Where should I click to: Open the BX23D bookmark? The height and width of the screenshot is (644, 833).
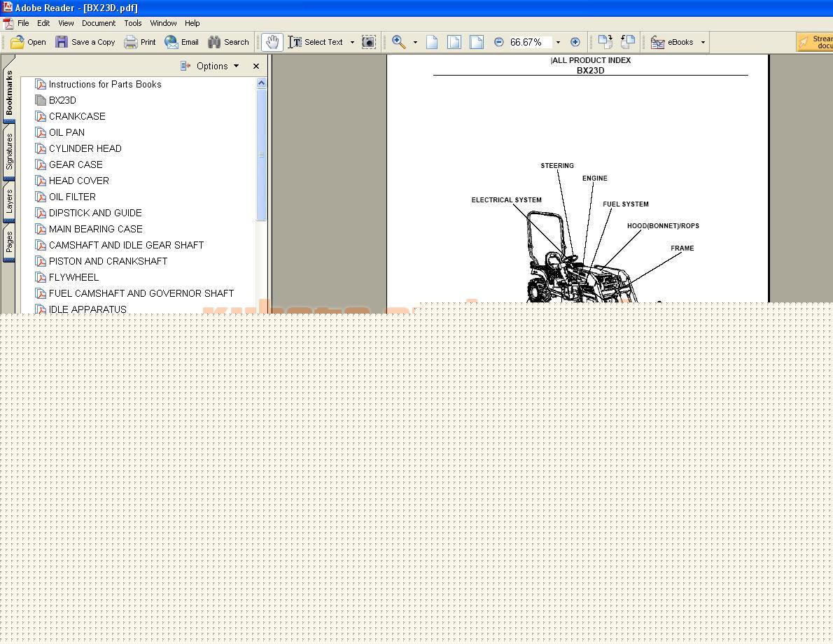[x=62, y=100]
